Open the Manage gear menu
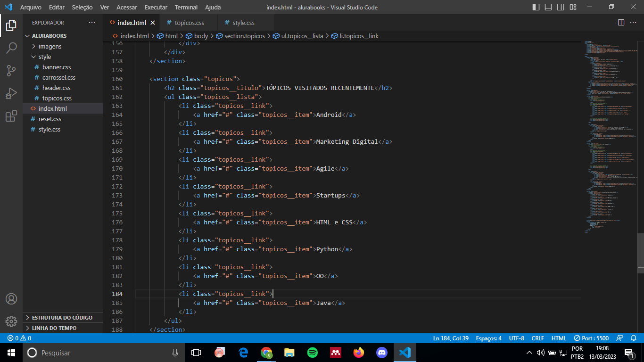Screen dimensions: 644x362 (11, 321)
